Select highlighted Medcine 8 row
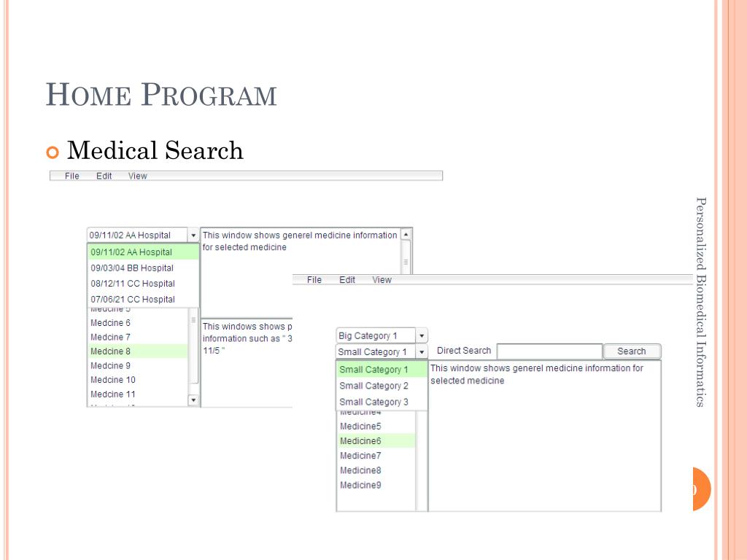This screenshot has height=560, width=747. click(138, 351)
